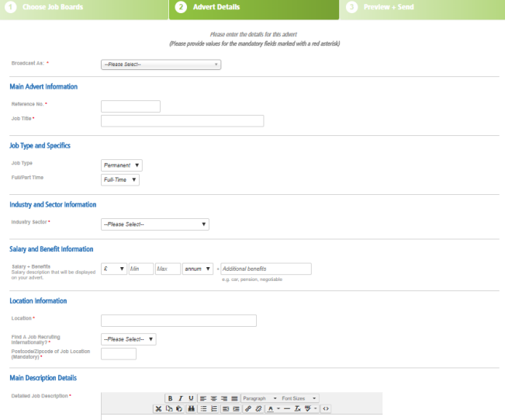
Task: Center align description text
Action: pyautogui.click(x=213, y=398)
